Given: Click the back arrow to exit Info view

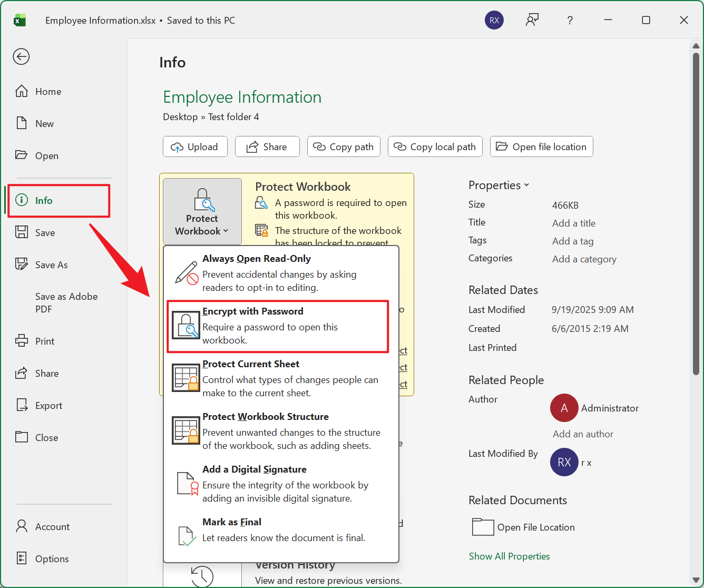Looking at the screenshot, I should [x=21, y=56].
